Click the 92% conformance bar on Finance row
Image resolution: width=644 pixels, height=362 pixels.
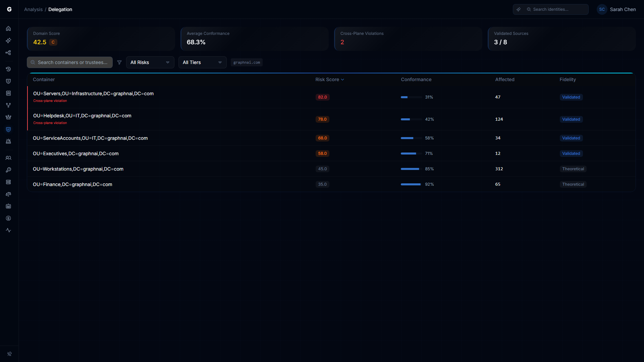(411, 184)
